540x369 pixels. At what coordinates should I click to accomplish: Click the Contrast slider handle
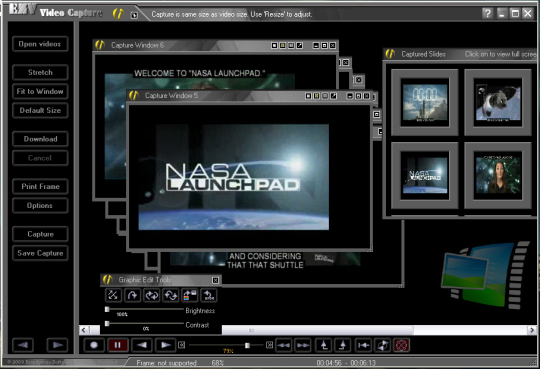(x=107, y=324)
